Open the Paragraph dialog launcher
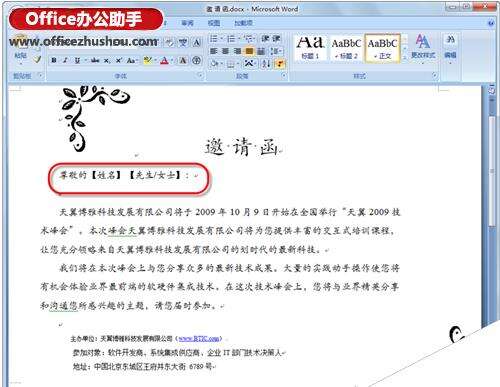This screenshot has height=387, width=500. pyautogui.click(x=284, y=76)
